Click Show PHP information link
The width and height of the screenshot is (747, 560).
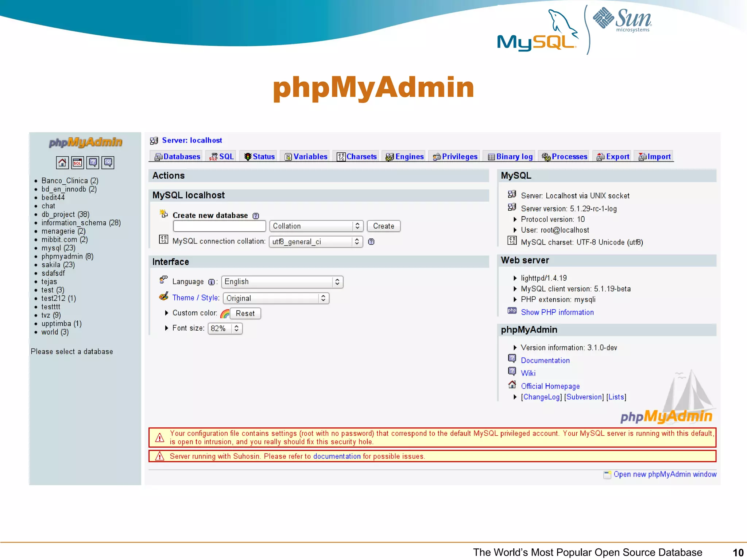(x=557, y=312)
